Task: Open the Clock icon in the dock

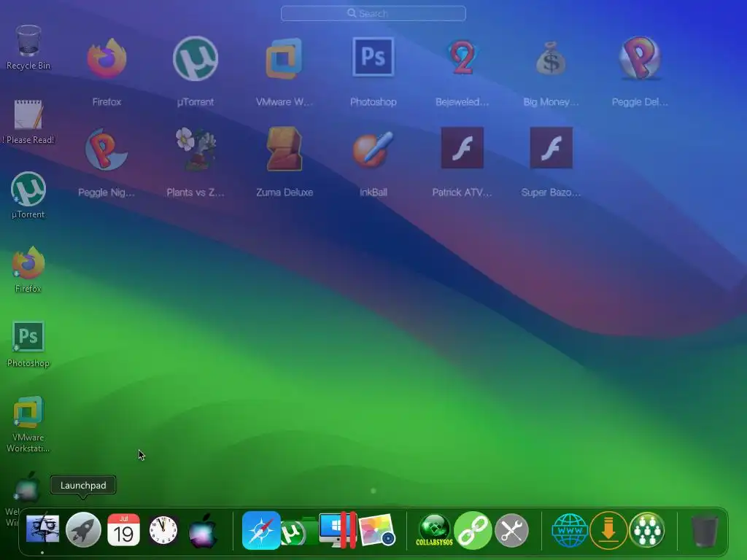Action: pos(163,530)
